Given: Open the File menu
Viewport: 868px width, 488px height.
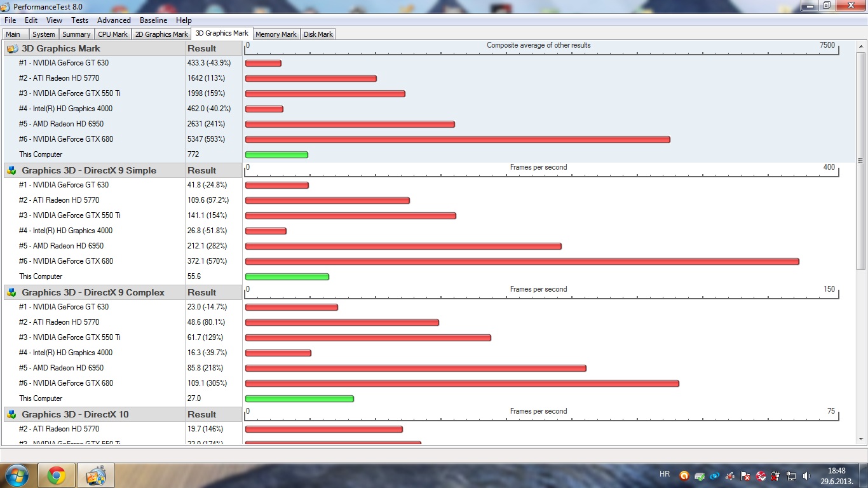Looking at the screenshot, I should tap(10, 20).
